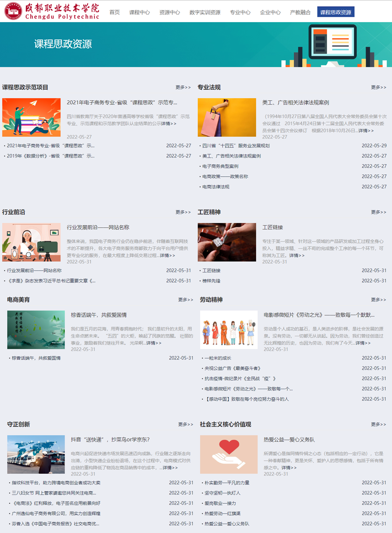Open the seal carving thumbnail under 工匠精神
392x533 pixels.
(227, 242)
